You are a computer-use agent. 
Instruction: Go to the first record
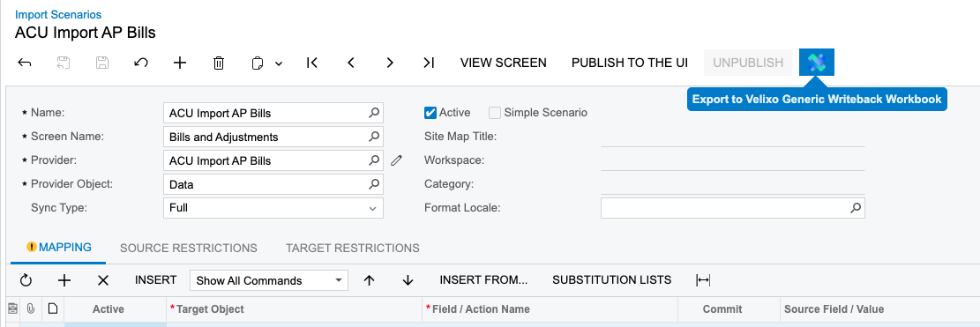[312, 63]
